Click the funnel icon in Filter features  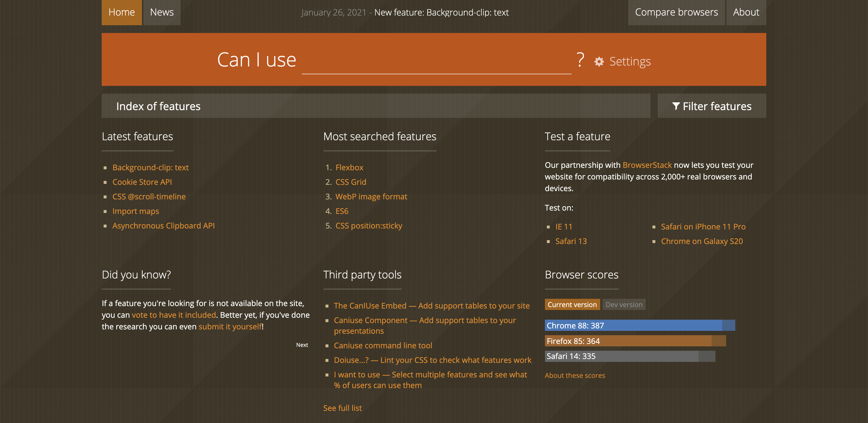[x=676, y=106]
